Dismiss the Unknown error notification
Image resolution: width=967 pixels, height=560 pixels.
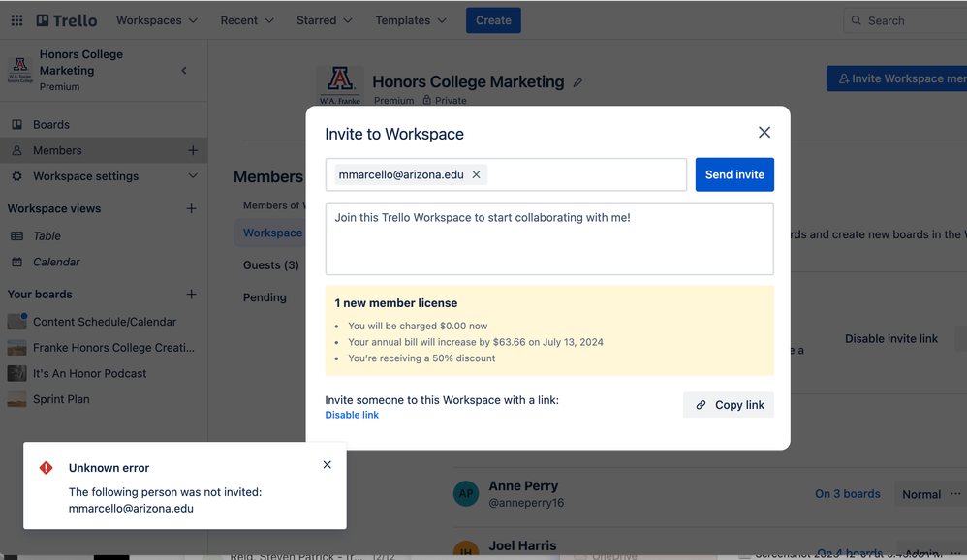point(328,465)
